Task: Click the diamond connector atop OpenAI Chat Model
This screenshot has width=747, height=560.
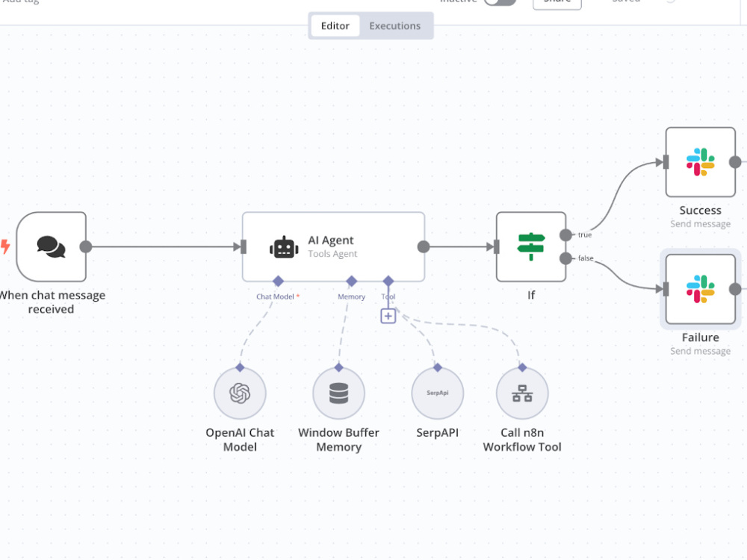Action: point(240,367)
